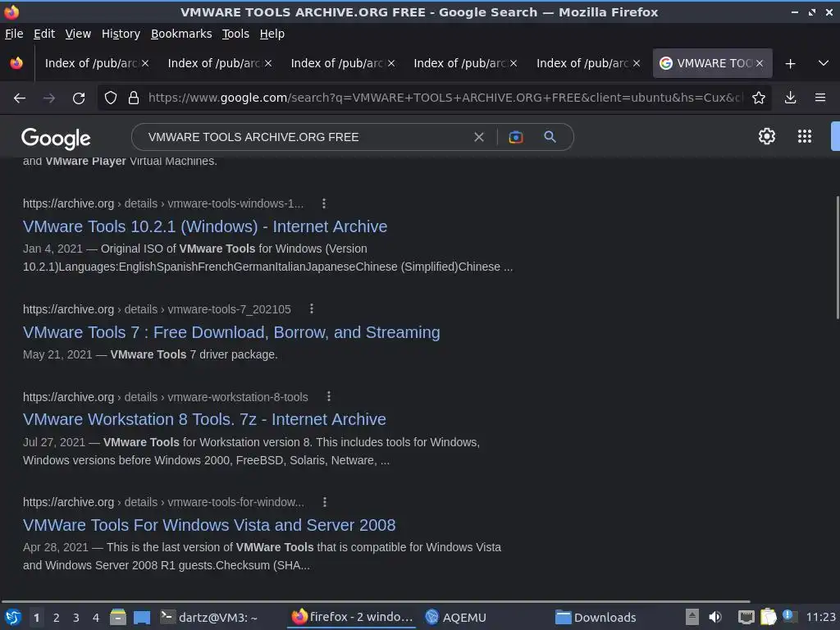Image resolution: width=840 pixels, height=630 pixels.
Task: Open VMware Tools 10.2.1 (Windows) link
Action: click(x=204, y=226)
